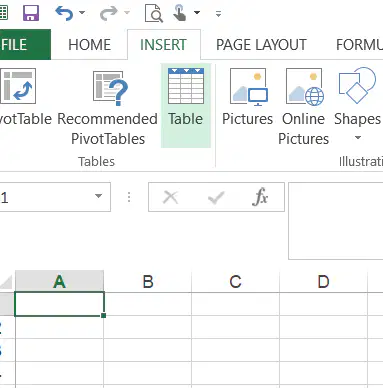Select column D header
Image resolution: width=383 pixels, height=388 pixels.
click(x=324, y=282)
